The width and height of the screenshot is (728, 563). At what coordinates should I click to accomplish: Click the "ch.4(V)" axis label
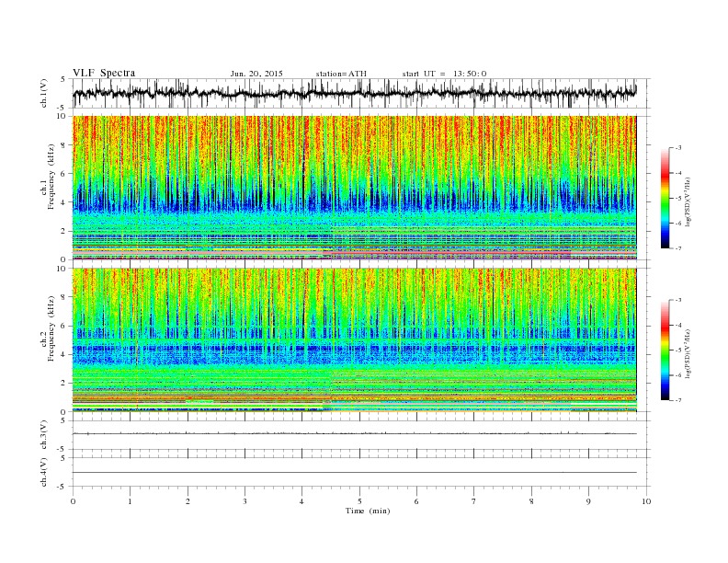(x=43, y=472)
